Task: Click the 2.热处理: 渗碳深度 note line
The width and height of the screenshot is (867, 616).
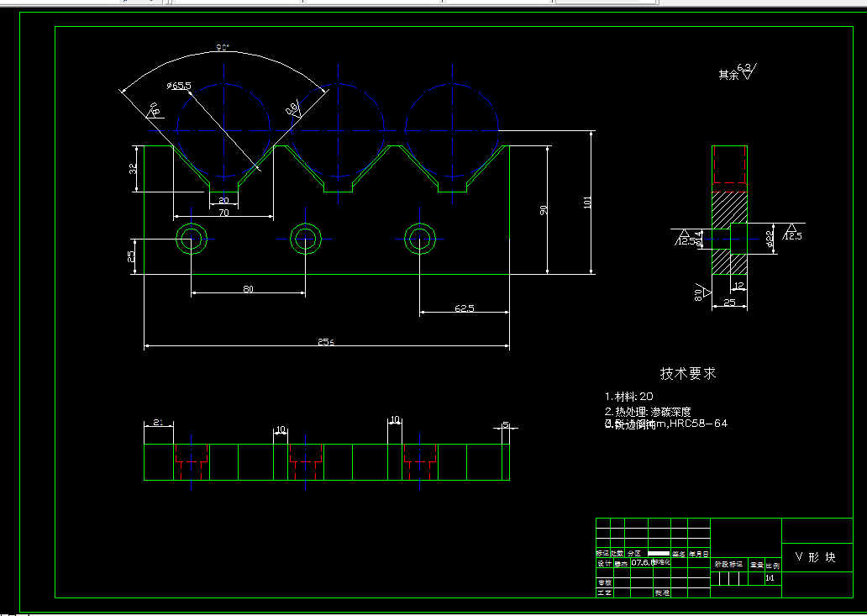Action: click(x=648, y=412)
